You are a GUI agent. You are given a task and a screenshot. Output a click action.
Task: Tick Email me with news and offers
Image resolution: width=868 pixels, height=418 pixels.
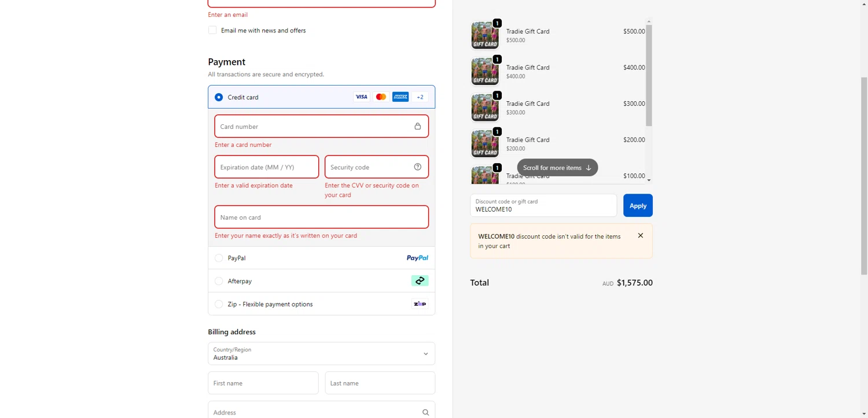pyautogui.click(x=212, y=30)
